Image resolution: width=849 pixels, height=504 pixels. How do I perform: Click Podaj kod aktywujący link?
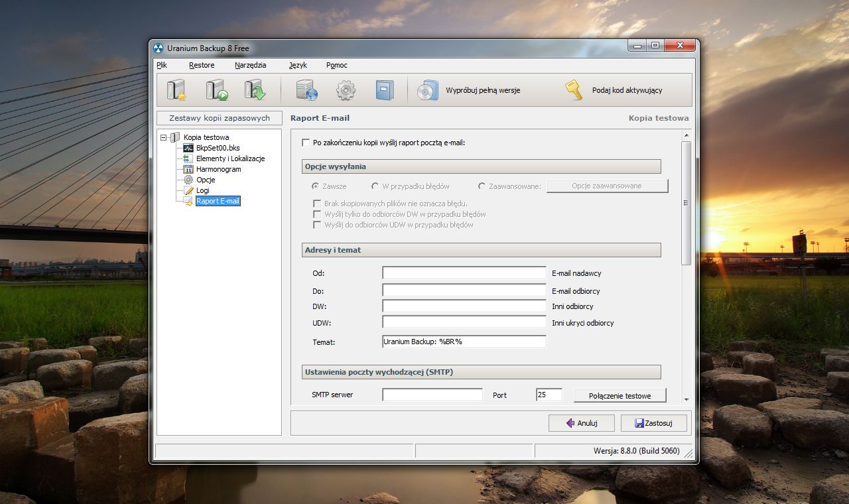(x=627, y=90)
